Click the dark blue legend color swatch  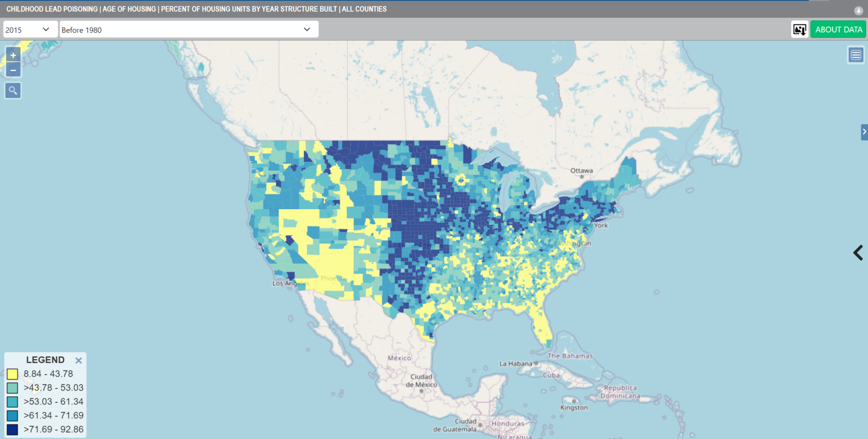12,429
